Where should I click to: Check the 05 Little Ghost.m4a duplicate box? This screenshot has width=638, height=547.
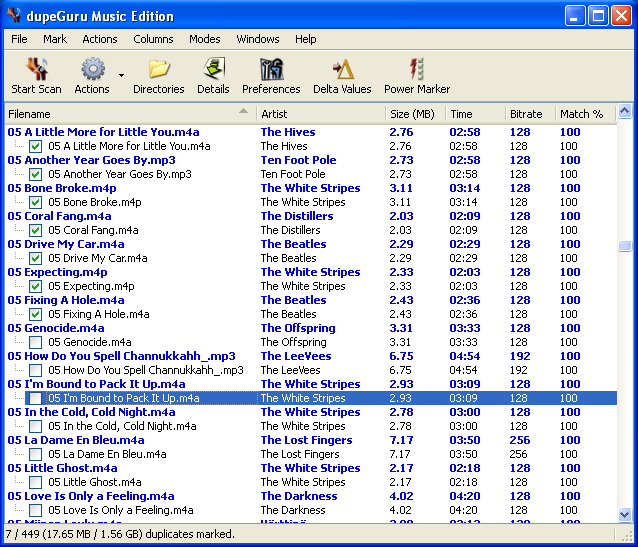click(36, 482)
